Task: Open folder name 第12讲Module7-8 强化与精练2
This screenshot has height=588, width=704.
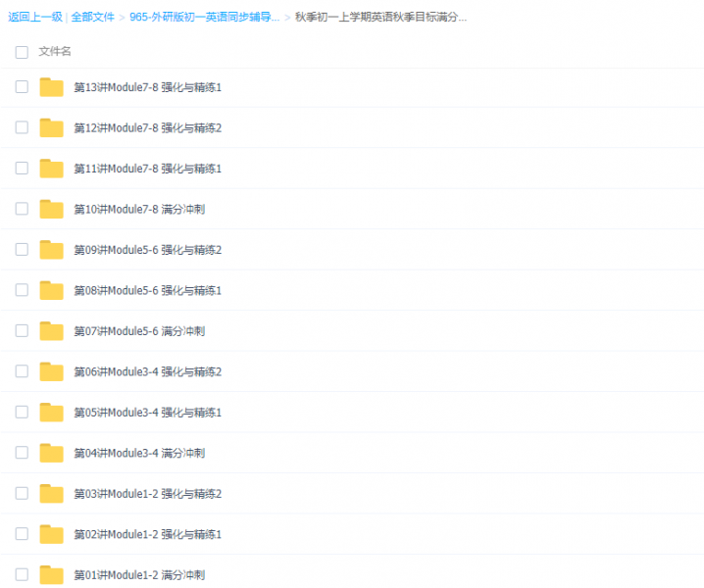Action: pyautogui.click(x=148, y=128)
